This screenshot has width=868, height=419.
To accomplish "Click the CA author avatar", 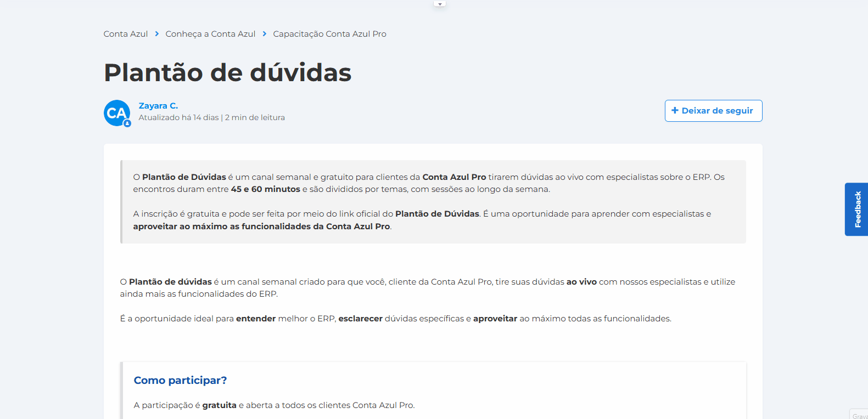I will 117,113.
